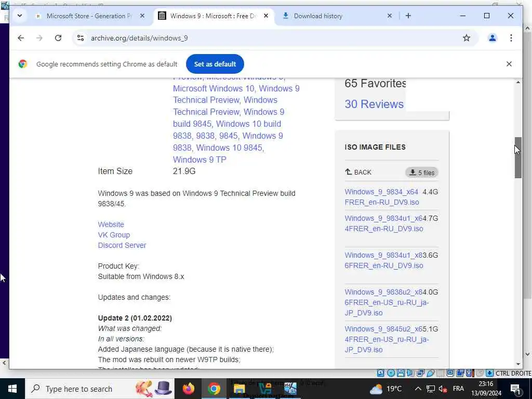The height and width of the screenshot is (399, 532).
Task: Open the notification center icon
Action: 516,389
